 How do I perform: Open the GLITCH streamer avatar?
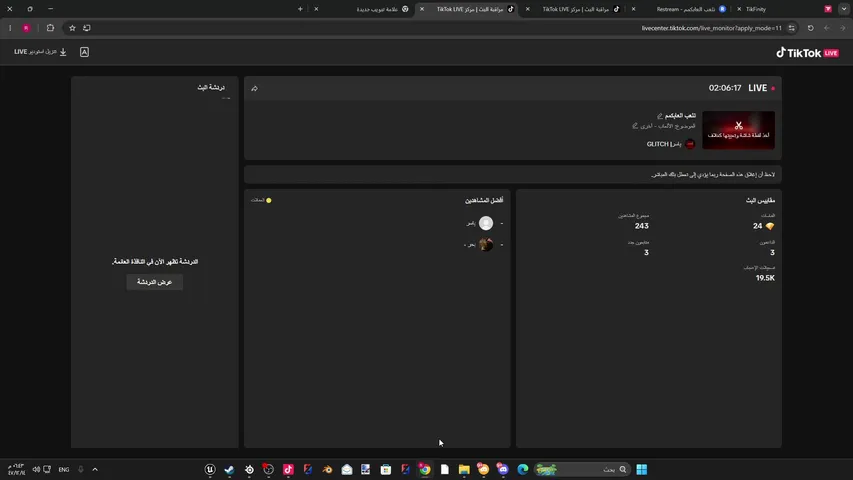coord(690,144)
